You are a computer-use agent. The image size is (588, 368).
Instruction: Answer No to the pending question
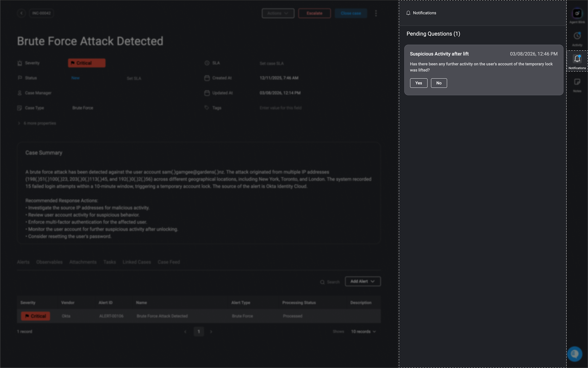point(439,83)
